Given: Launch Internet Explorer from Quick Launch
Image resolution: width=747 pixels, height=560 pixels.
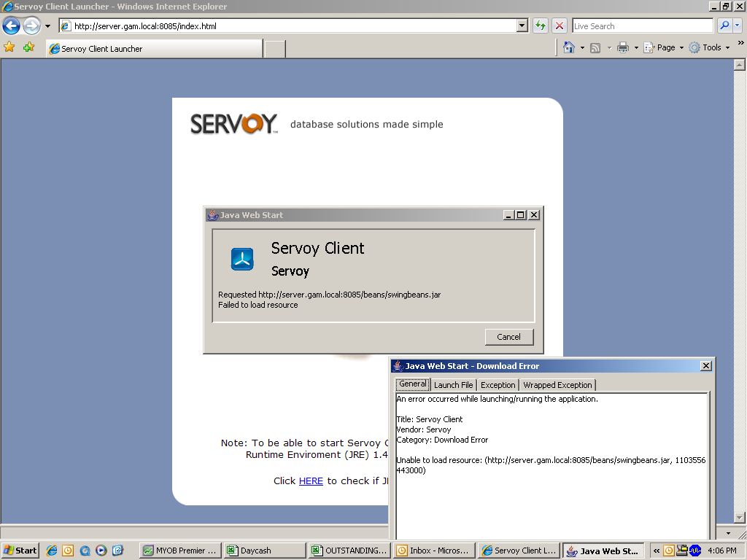Looking at the screenshot, I should tap(52, 551).
